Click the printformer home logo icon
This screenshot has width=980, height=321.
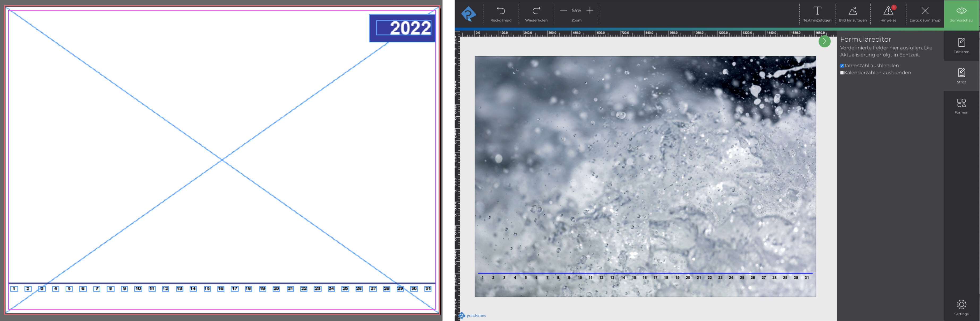point(468,14)
